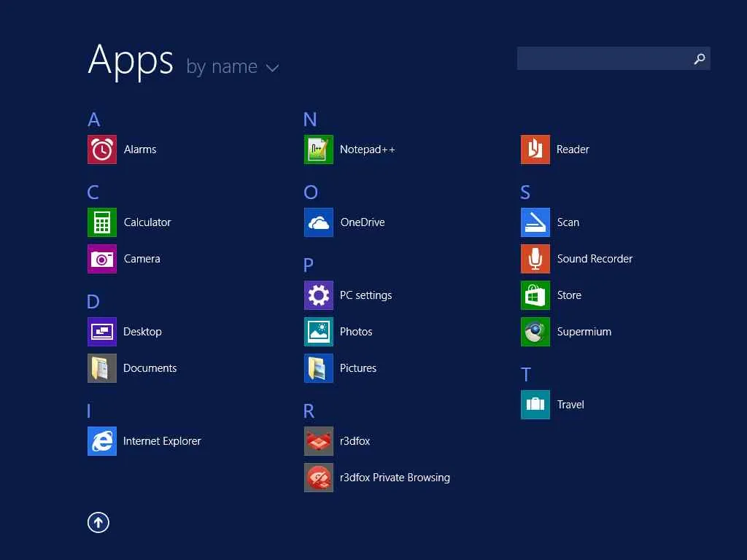747x560 pixels.
Task: Click the letter S group header
Action: click(x=525, y=192)
